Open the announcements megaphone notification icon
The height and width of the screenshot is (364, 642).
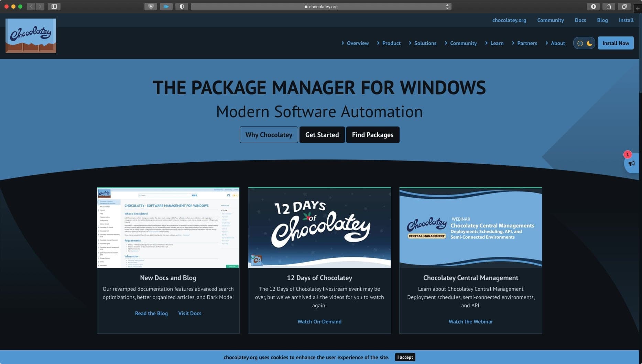tap(632, 163)
